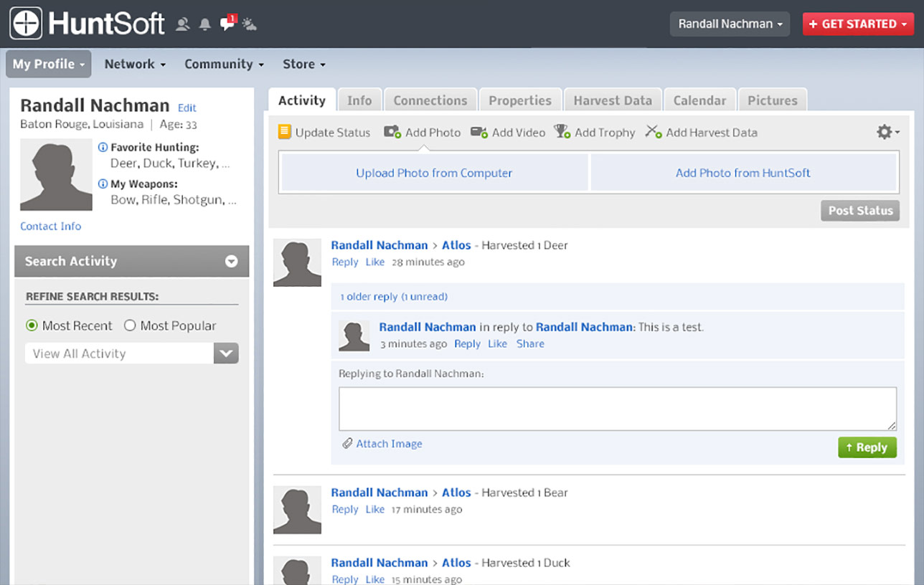Collapse the Search Activity panel
Screen dimensions: 924x585
coord(231,261)
